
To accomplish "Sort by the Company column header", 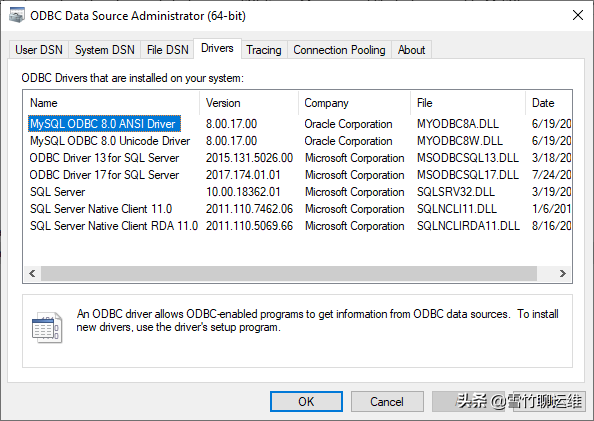I will pos(354,103).
